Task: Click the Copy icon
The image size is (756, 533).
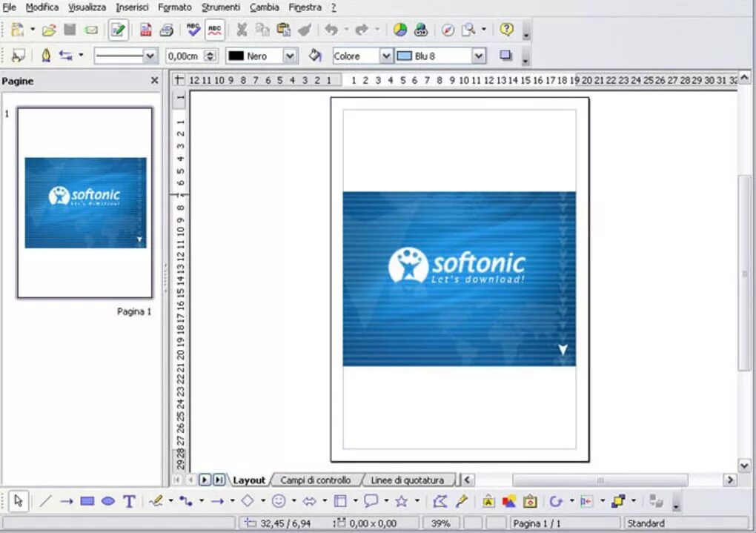Action: 262,30
